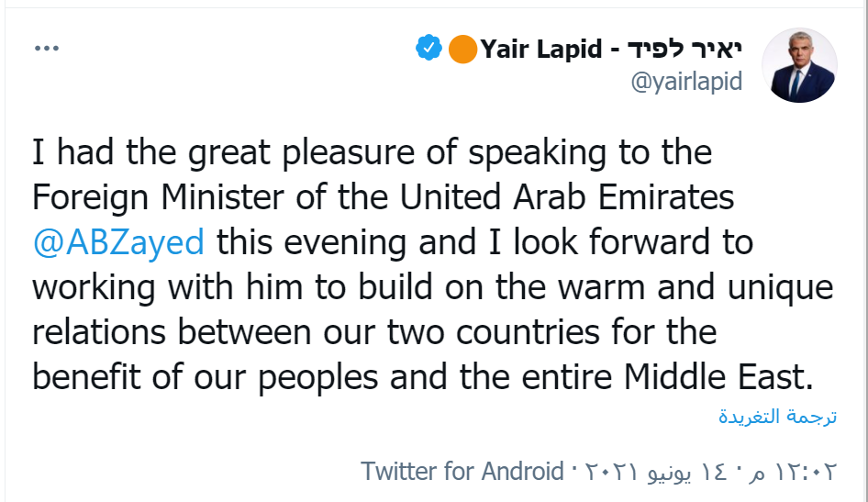Click the orange circle emoji beside the name

(x=462, y=49)
